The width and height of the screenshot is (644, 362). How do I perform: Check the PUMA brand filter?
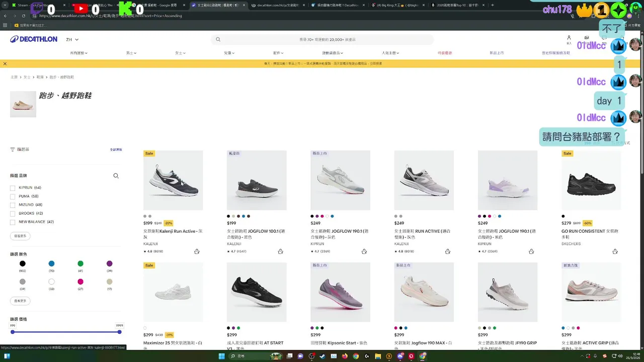pyautogui.click(x=13, y=197)
